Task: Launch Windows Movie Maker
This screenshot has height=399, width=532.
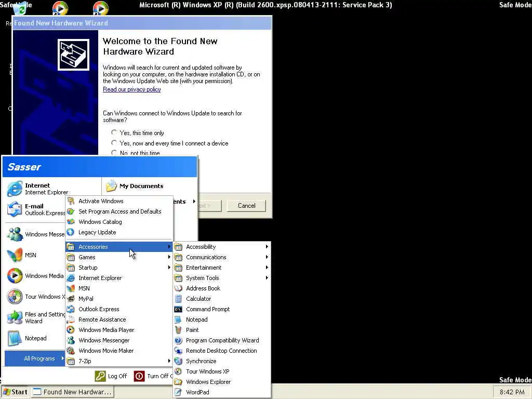Action: [x=119, y=351]
